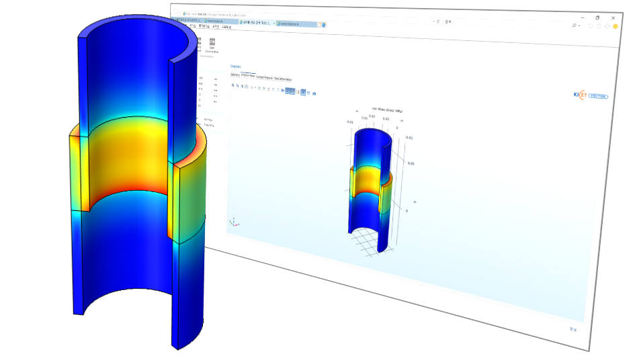Open the search magnifier dropdown arrow

[580, 26]
